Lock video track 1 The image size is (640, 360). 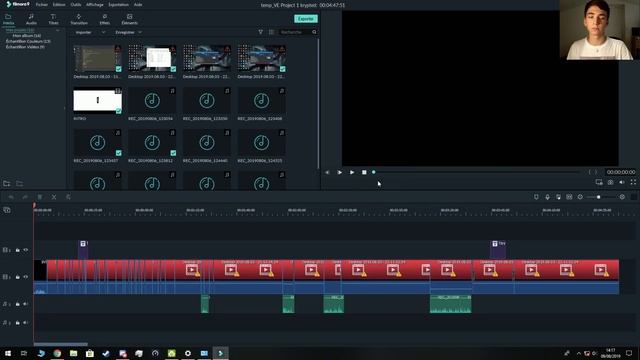[18, 277]
